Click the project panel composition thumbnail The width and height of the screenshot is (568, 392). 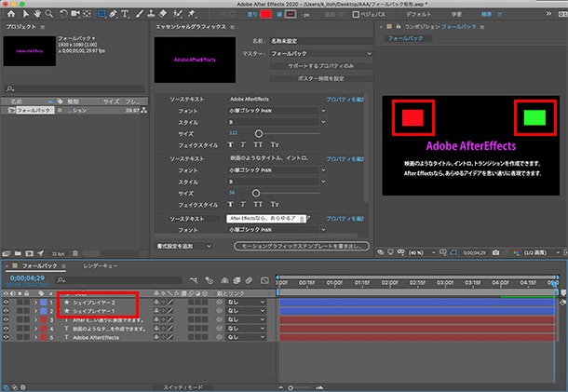pos(30,50)
